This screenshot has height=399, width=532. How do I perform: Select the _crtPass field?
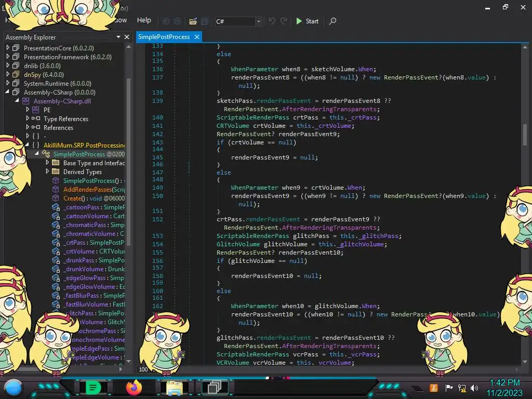point(94,242)
